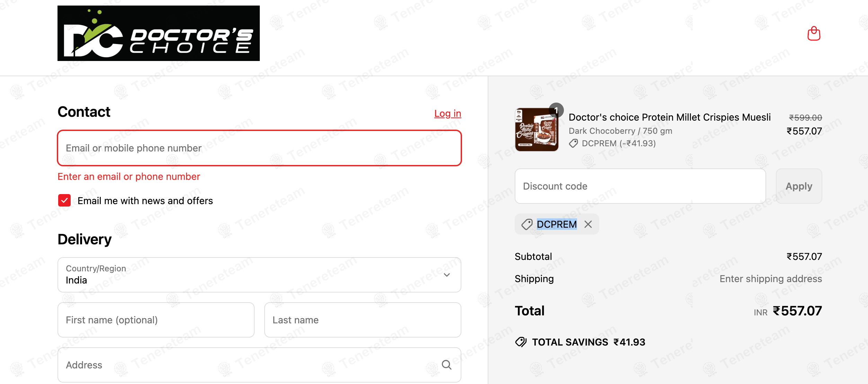
Task: Click the Doctor's Choice logo
Action: click(x=159, y=33)
